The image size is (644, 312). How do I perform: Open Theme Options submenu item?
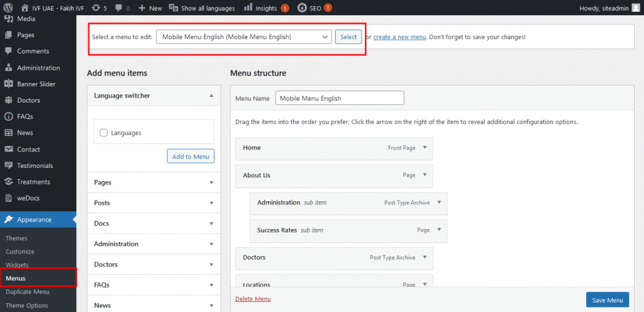coord(26,306)
